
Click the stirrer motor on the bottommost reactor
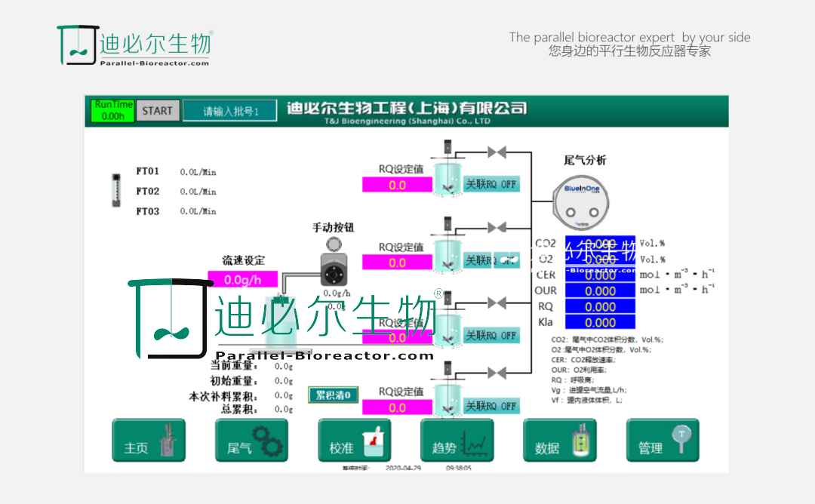(x=447, y=368)
